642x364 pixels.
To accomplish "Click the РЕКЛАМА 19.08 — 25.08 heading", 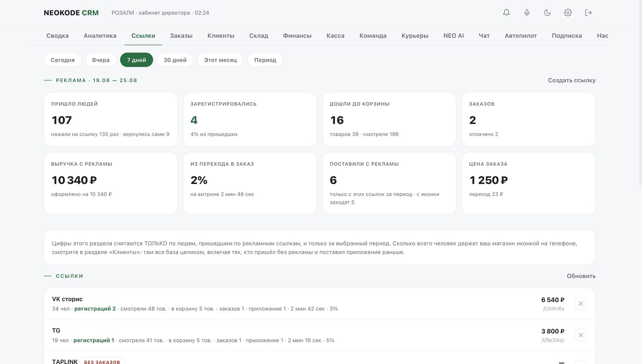I will [x=96, y=80].
